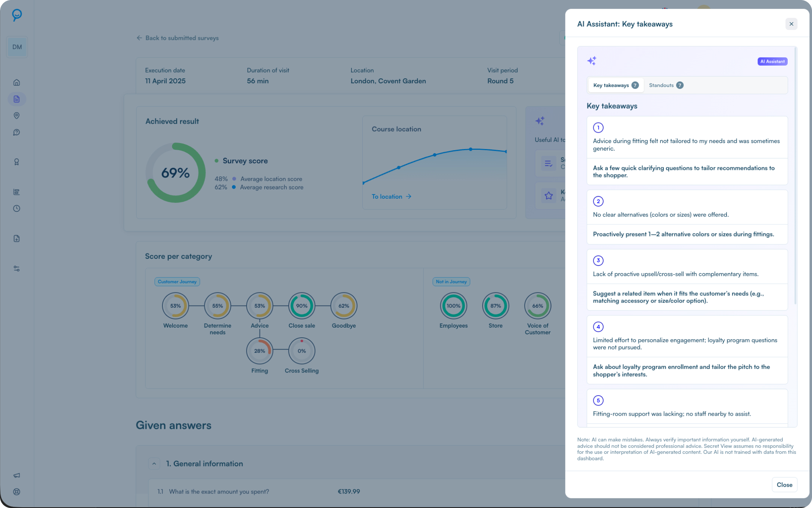Click the assistant panel scrollbar
The image size is (812, 508).
click(x=795, y=176)
